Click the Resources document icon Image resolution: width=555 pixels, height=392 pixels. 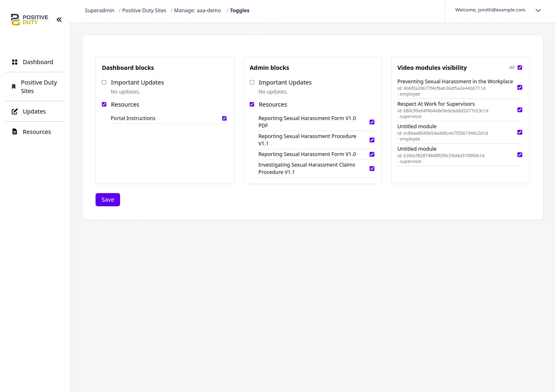tap(15, 132)
